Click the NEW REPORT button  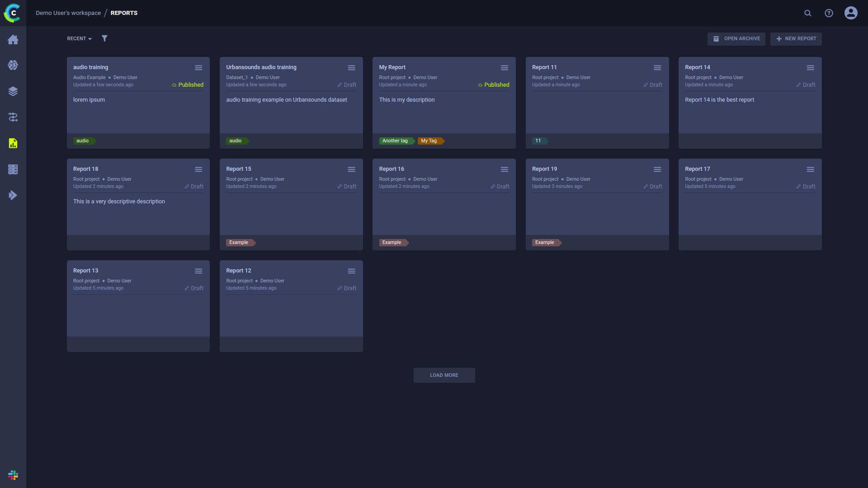click(796, 39)
